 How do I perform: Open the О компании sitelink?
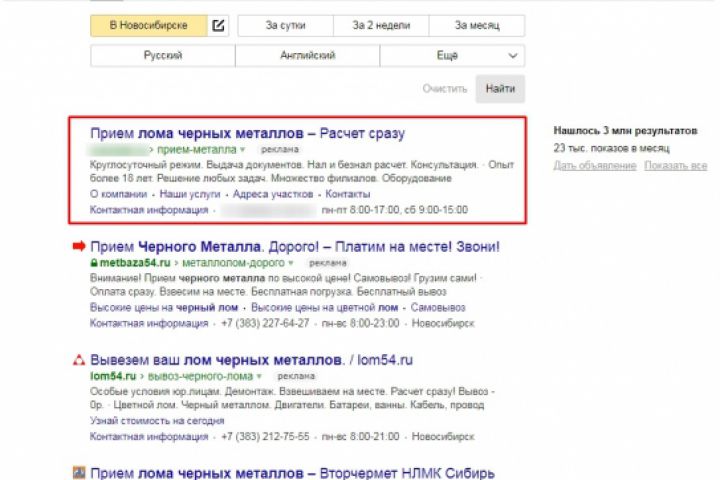click(118, 194)
